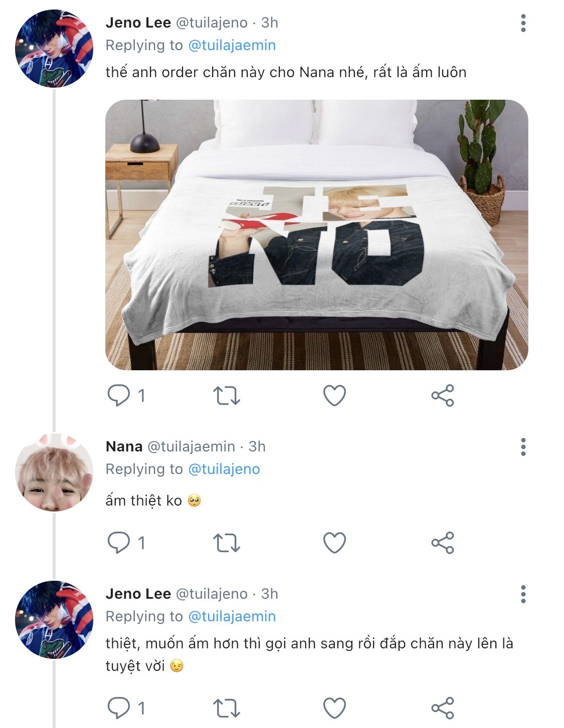
Task: View the JENO blanket photo
Action: [316, 234]
